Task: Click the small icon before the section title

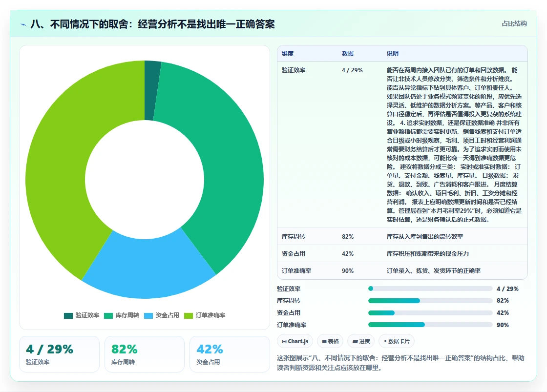Action: click(x=23, y=24)
